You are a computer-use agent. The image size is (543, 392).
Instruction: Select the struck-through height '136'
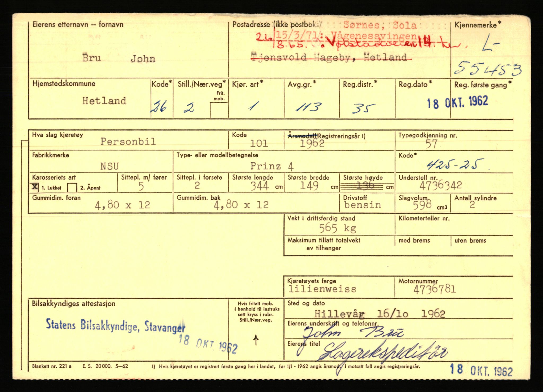coord(365,185)
